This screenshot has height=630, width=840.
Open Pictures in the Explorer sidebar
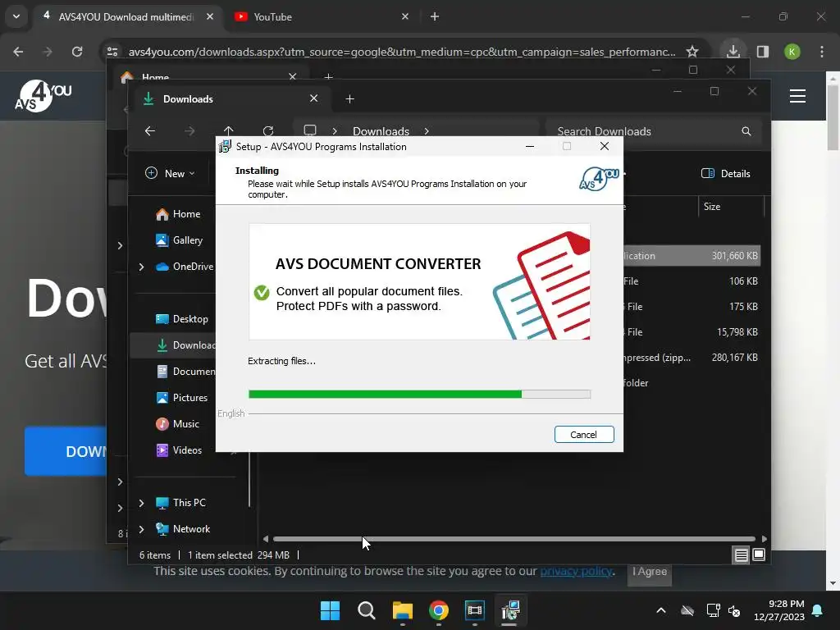click(182, 398)
